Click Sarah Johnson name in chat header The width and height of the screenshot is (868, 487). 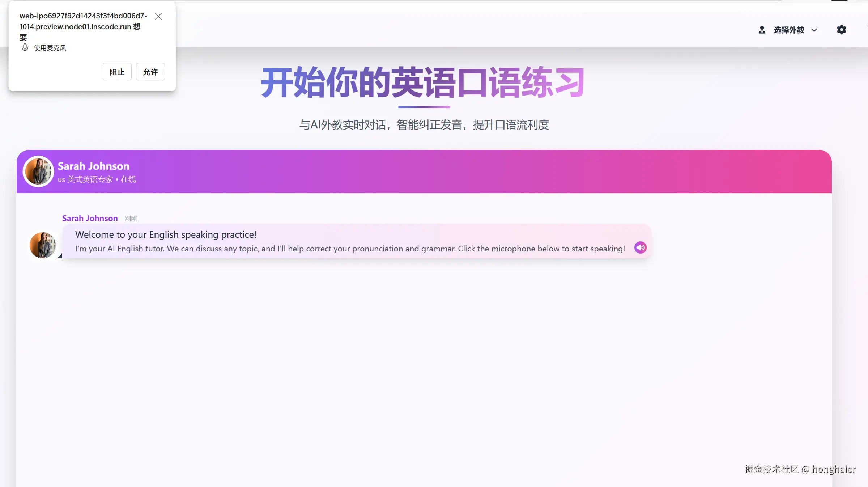coord(93,166)
